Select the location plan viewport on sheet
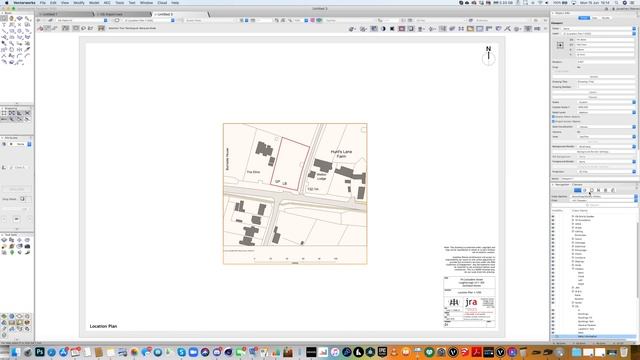Image resolution: width=640 pixels, height=360 pixels. pos(295,193)
